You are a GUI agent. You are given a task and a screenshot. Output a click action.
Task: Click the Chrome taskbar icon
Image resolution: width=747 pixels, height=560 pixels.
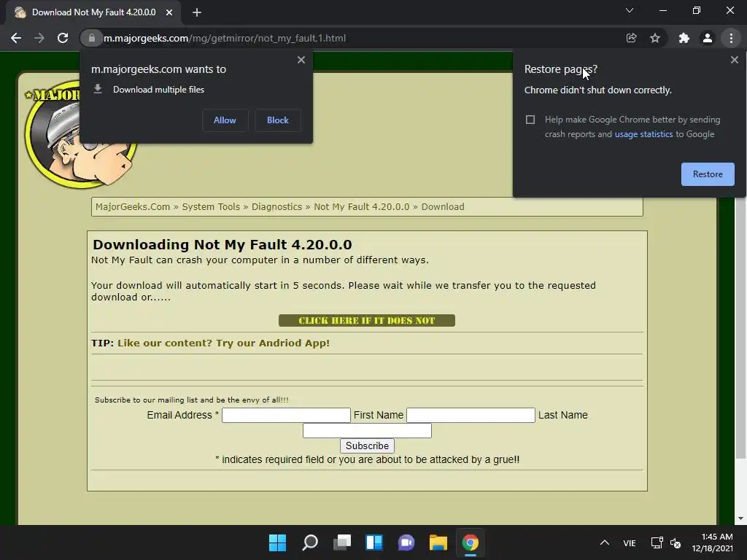pos(471,542)
